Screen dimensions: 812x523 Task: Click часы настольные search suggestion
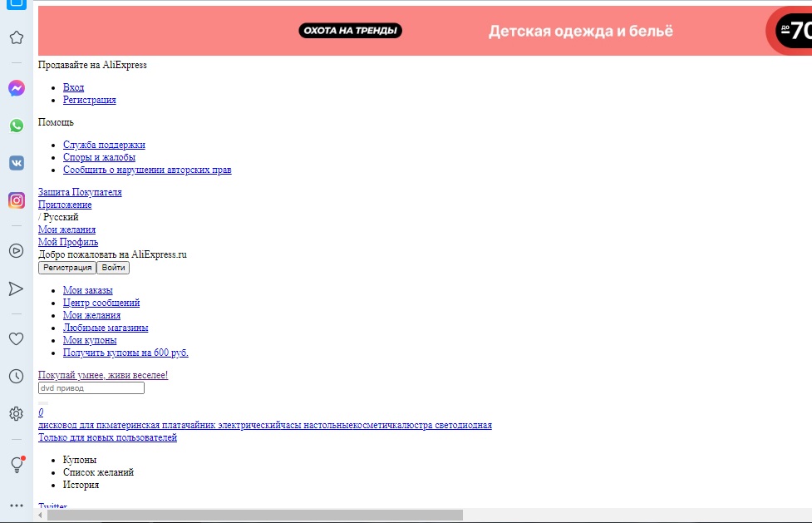pyautogui.click(x=315, y=425)
